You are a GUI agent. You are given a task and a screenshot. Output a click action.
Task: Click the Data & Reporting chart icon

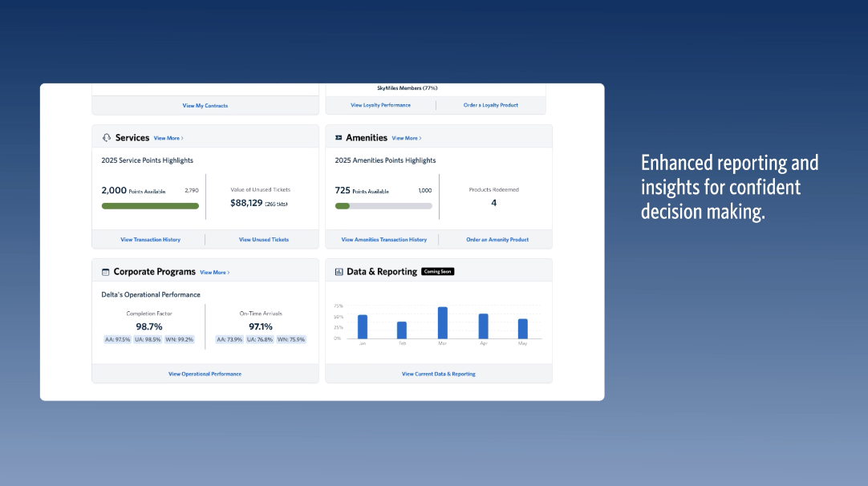pos(339,272)
